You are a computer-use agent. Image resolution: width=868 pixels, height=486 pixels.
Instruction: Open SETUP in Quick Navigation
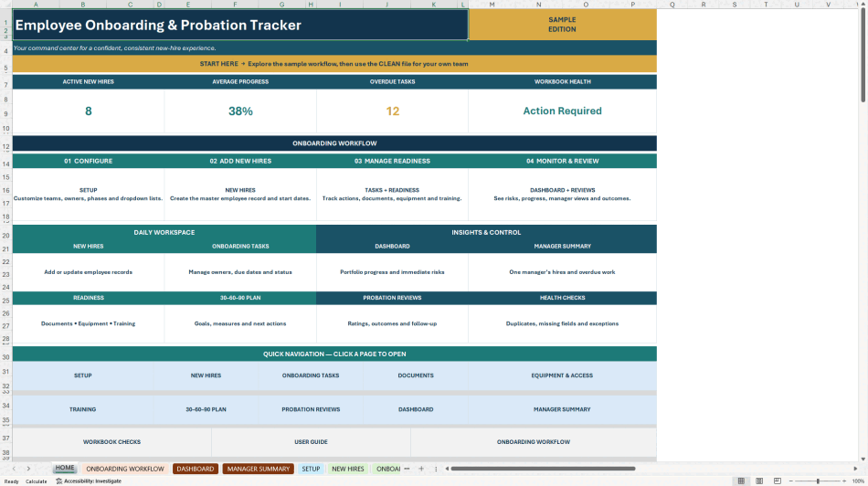tap(83, 375)
